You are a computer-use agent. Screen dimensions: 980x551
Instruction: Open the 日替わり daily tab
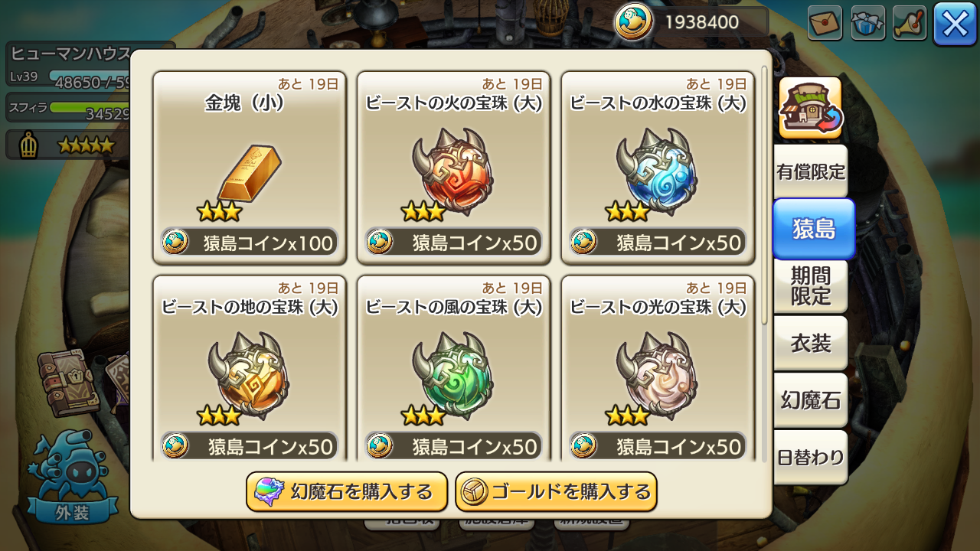(811, 458)
